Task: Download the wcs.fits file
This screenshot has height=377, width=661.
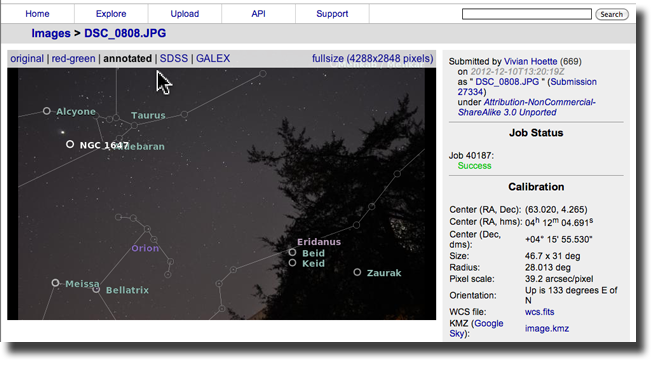Action: pos(540,312)
